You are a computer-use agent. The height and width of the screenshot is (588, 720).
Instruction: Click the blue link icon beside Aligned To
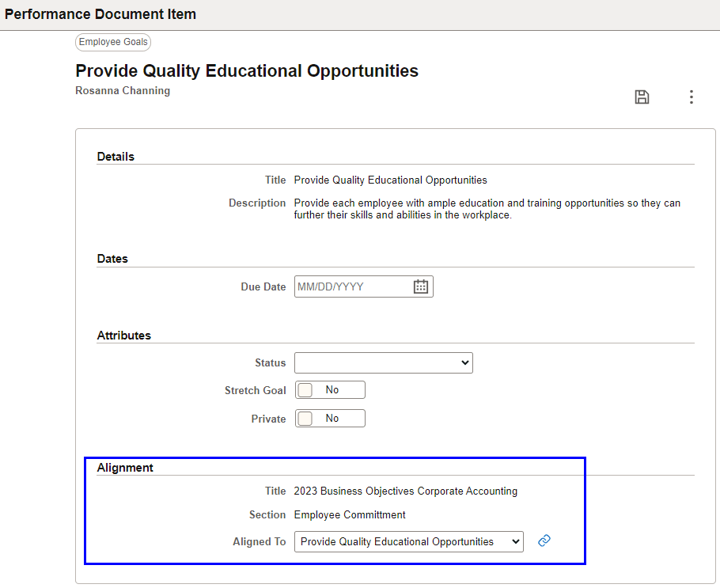coord(544,541)
